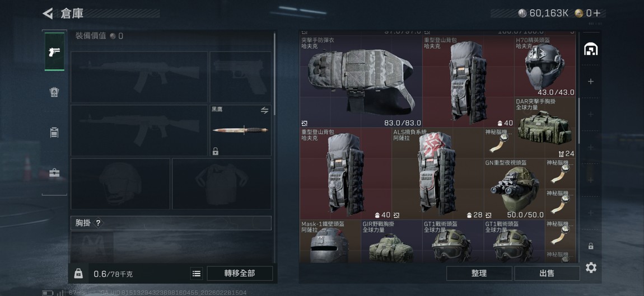Select the main warehouse icon in right sidebar

pos(591,49)
